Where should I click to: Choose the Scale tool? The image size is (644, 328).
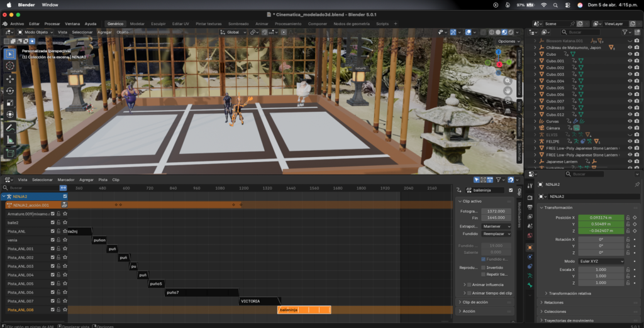point(11,102)
